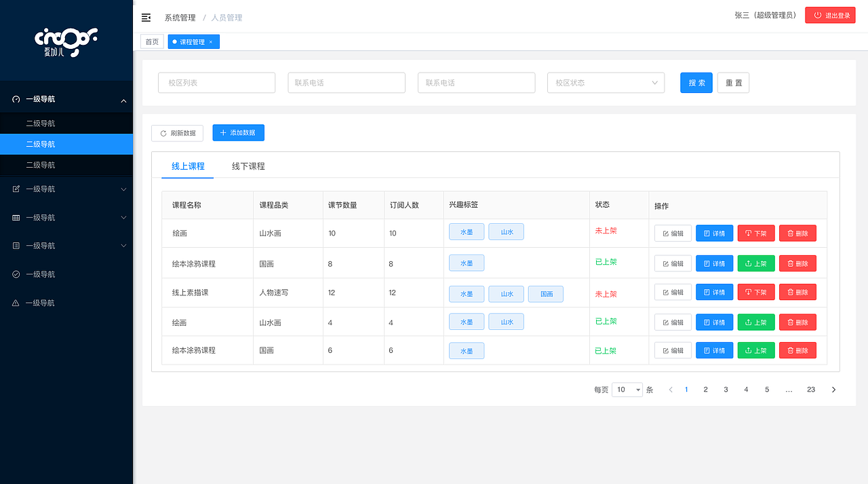Click the list document icon nav item in the sidebar
Image resolution: width=868 pixels, height=484 pixels.
click(x=16, y=246)
